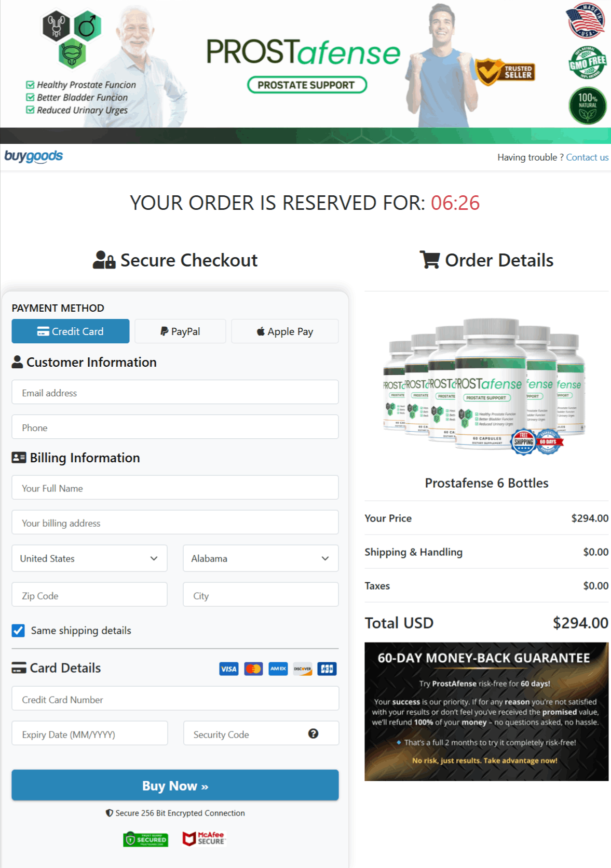
Task: Uncheck the Same shipping details checkbox
Action: (18, 630)
